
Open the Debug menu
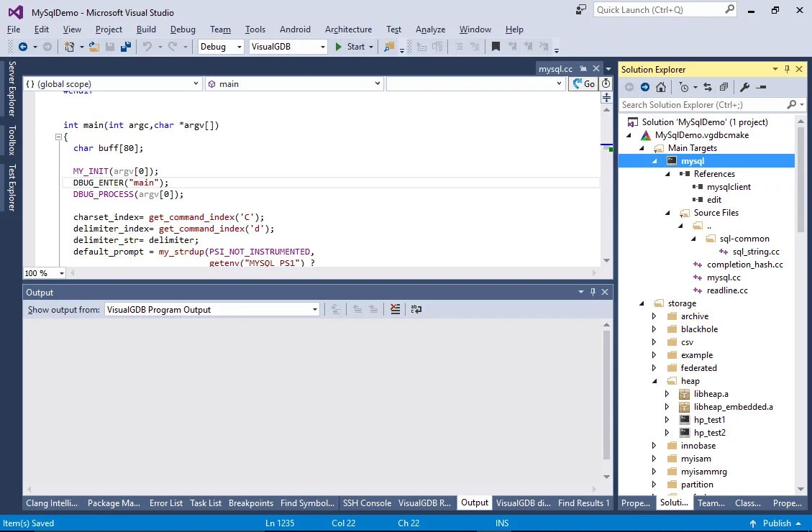click(x=183, y=29)
